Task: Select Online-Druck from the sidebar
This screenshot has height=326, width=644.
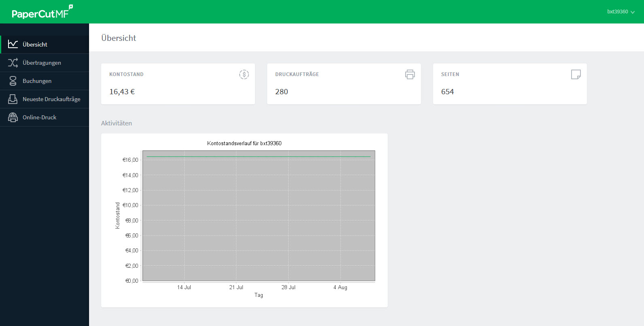Action: [39, 117]
